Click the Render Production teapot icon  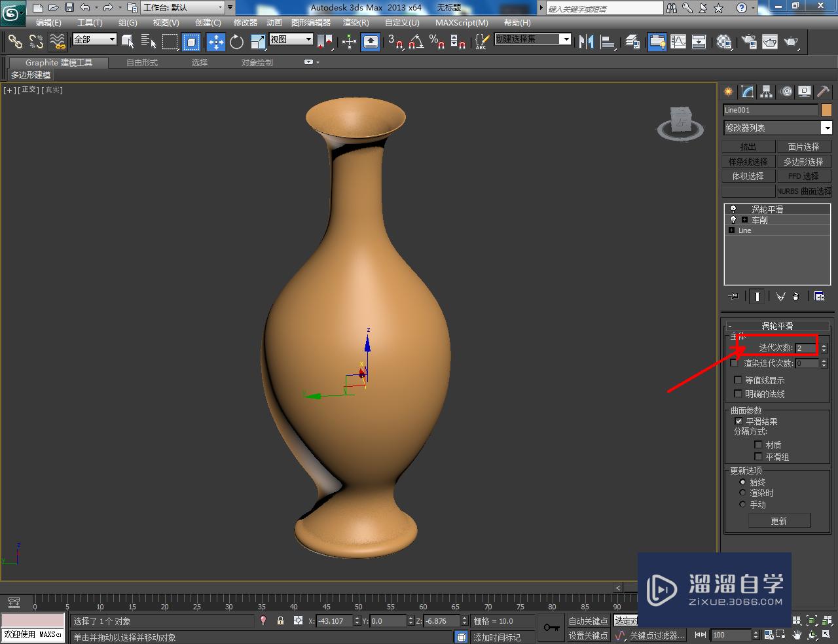pos(792,42)
